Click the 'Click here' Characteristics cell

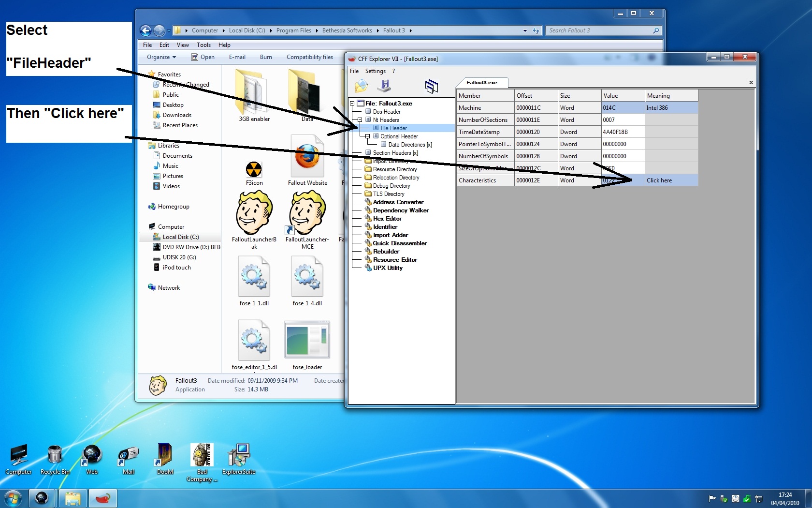coord(659,180)
